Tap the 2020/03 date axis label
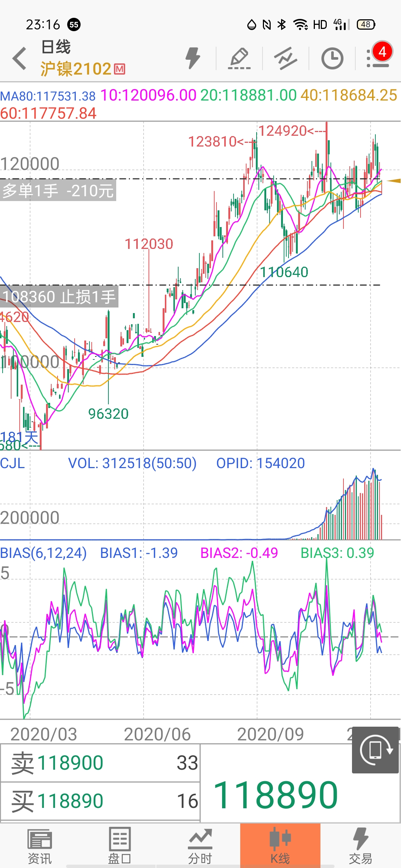Screen dimensions: 401x868 pyautogui.click(x=44, y=734)
